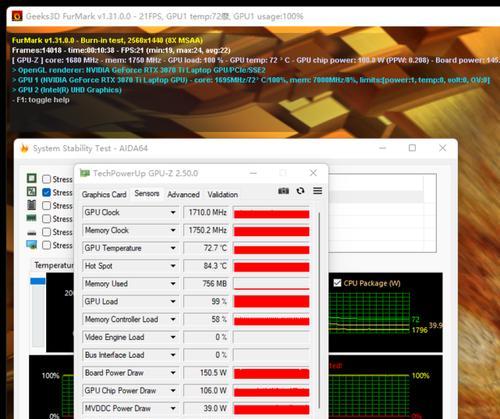Open the Board Power Draw dropdown
The width and height of the screenshot is (500, 419).
tap(173, 373)
